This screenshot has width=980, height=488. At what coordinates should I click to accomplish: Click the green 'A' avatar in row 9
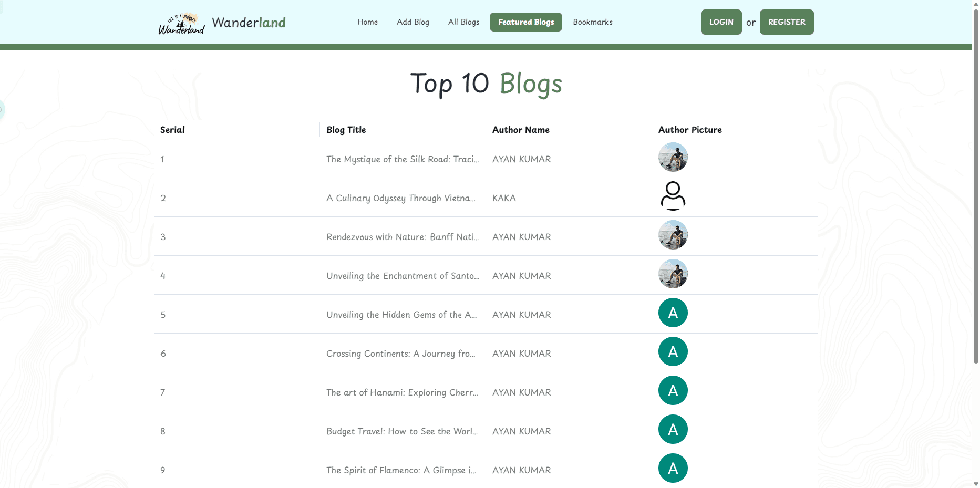673,468
